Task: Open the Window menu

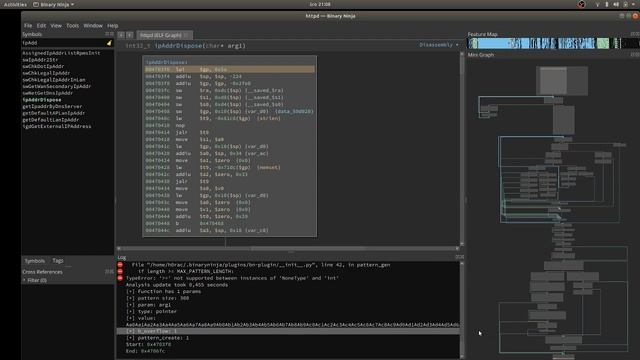Action: [x=93, y=25]
